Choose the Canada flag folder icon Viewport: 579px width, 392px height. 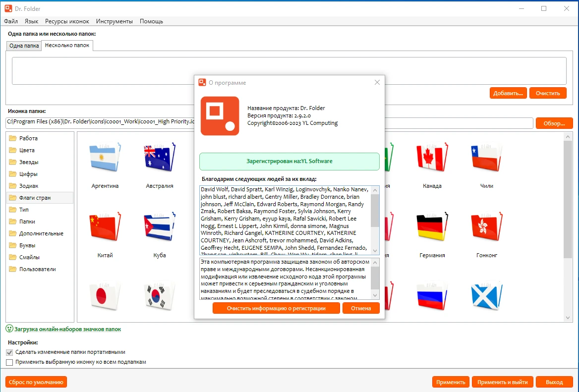pyautogui.click(x=432, y=158)
